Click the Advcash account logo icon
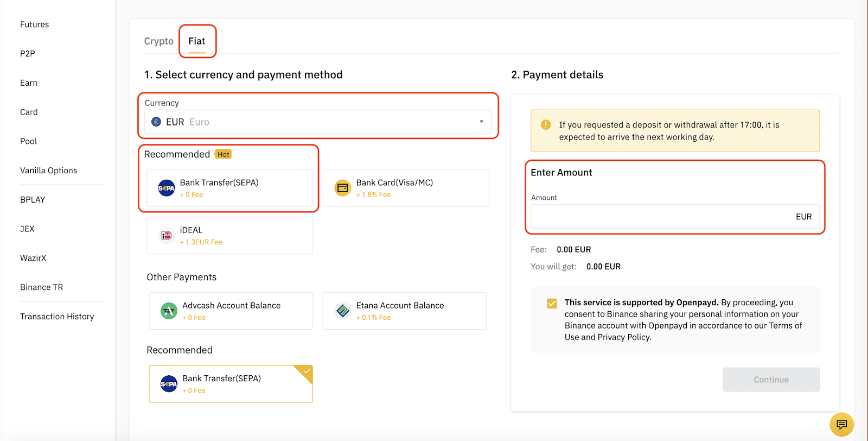This screenshot has width=868, height=441. 169,311
